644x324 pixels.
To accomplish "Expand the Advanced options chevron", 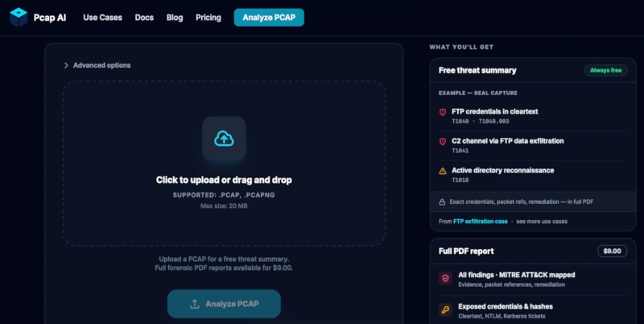I will tap(66, 65).
